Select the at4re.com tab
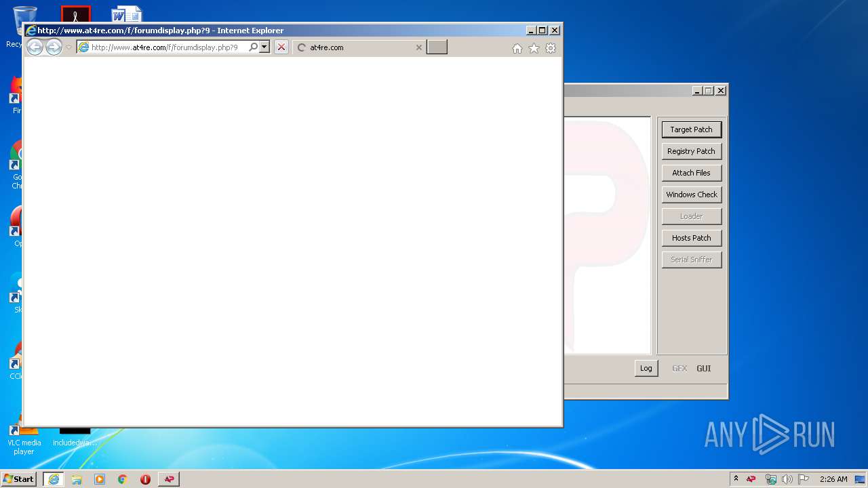This screenshot has height=488, width=868. click(359, 47)
